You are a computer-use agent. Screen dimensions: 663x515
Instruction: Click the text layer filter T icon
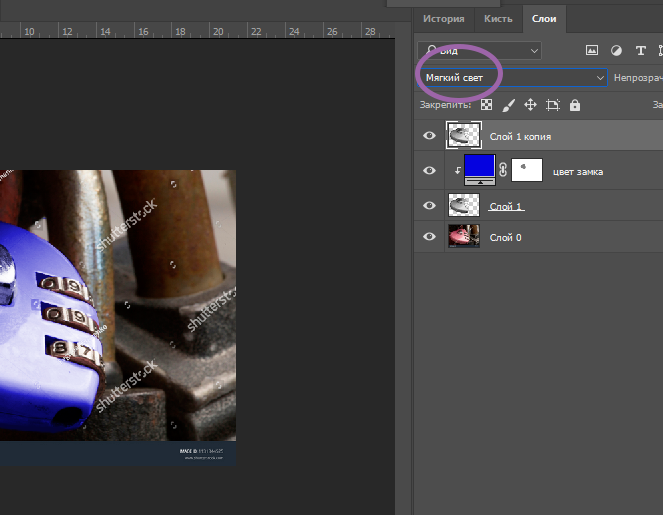641,51
